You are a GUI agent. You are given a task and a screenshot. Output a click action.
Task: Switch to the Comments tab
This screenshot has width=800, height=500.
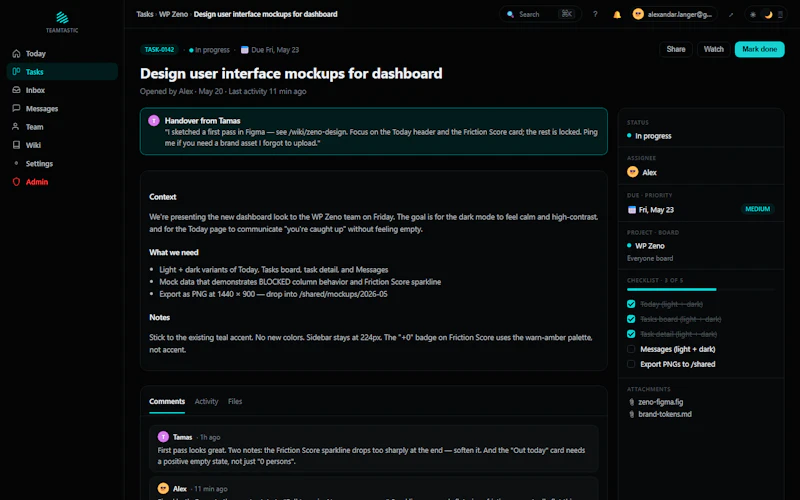(167, 402)
